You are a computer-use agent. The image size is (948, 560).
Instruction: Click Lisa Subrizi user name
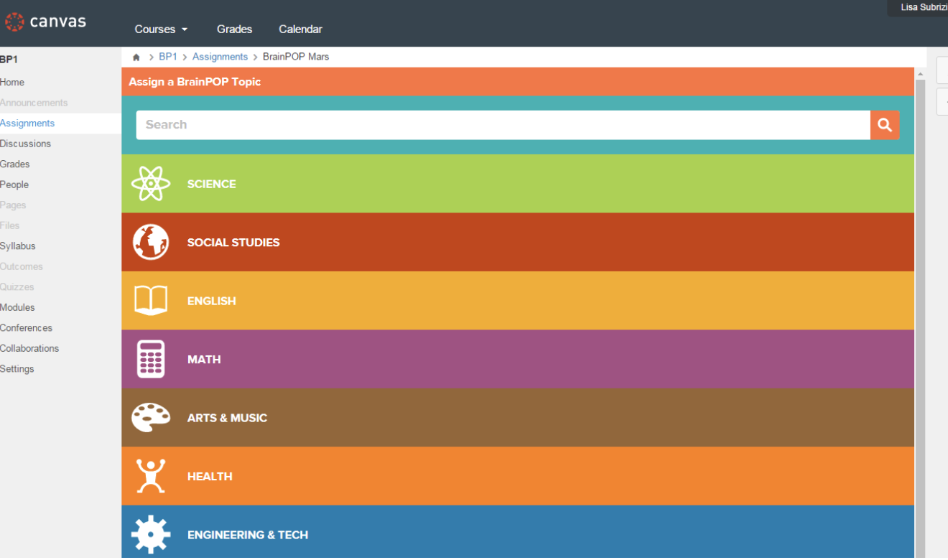coord(924,7)
